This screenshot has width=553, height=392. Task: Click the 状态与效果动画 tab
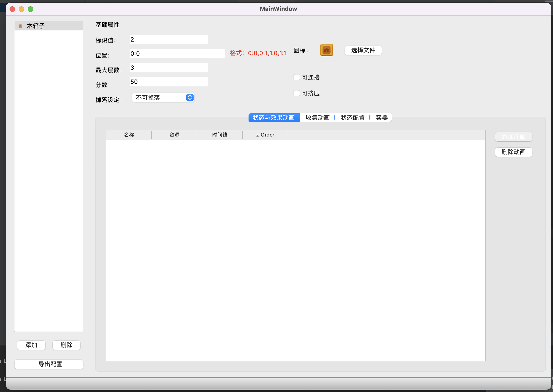274,118
